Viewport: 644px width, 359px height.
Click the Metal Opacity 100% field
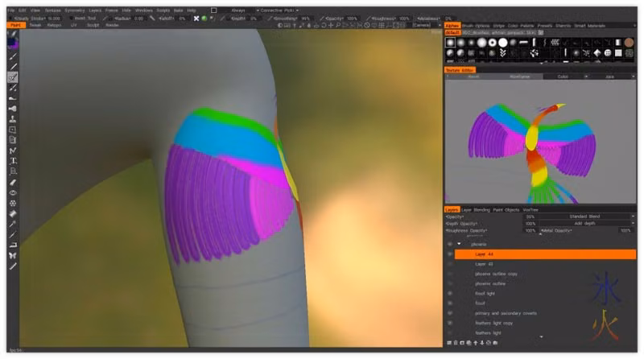(625, 230)
